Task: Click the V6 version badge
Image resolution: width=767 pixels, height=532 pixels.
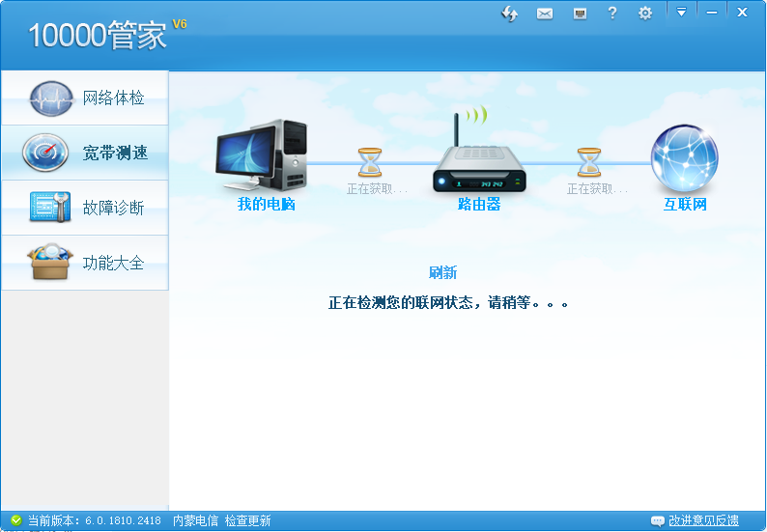Action: point(180,24)
